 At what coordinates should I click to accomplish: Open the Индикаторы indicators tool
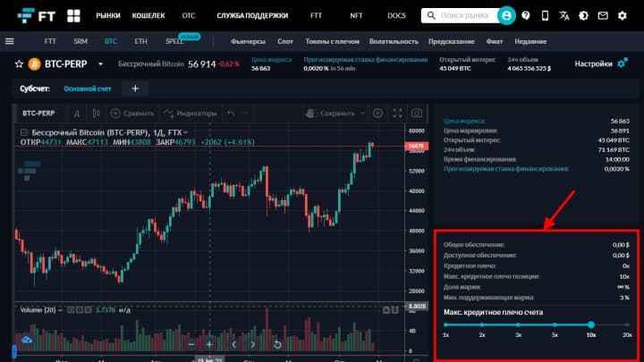(191, 114)
